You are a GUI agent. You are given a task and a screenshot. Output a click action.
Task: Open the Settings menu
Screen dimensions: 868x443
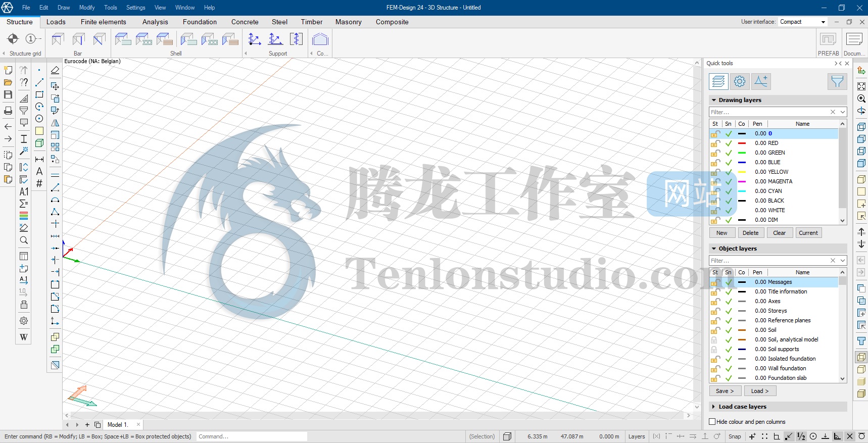point(135,8)
